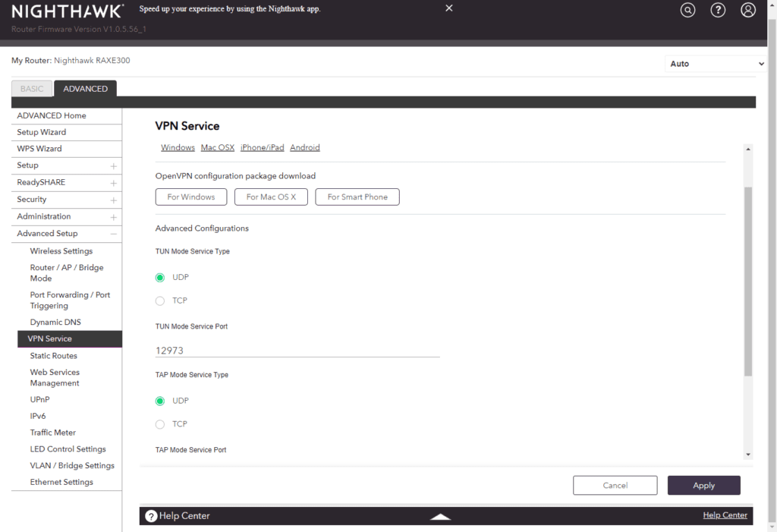Open the user account icon
The image size is (777, 532).
[x=748, y=11]
